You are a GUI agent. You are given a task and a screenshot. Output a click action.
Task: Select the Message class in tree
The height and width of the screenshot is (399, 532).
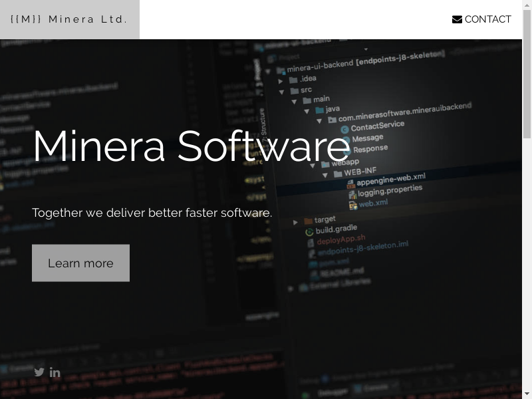click(x=367, y=138)
